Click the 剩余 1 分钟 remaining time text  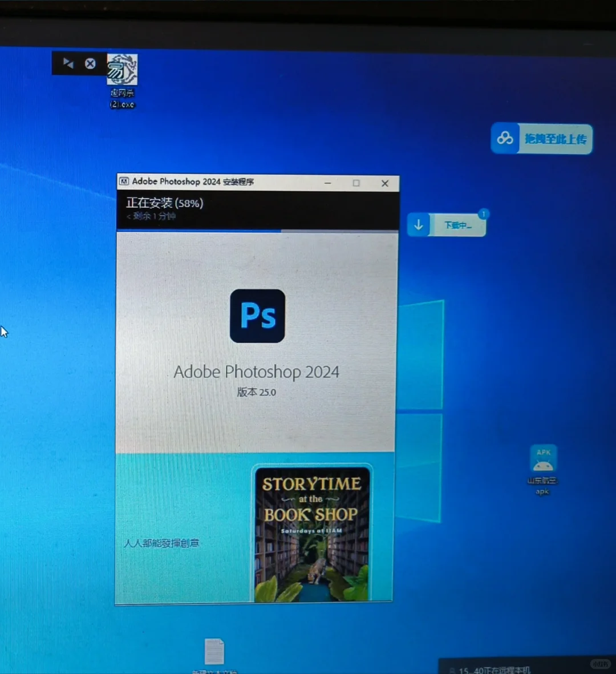click(x=151, y=216)
